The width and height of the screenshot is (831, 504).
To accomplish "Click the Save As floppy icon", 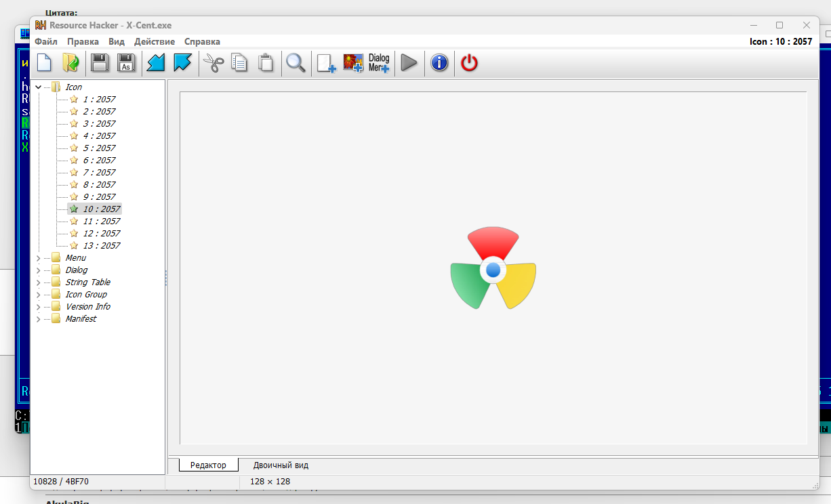I will coord(126,63).
